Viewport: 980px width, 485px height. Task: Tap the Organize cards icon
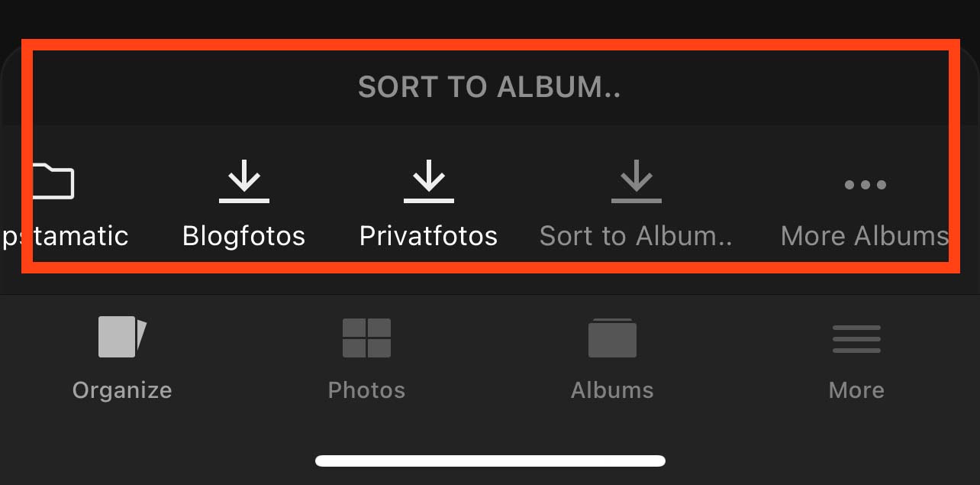pyautogui.click(x=122, y=337)
